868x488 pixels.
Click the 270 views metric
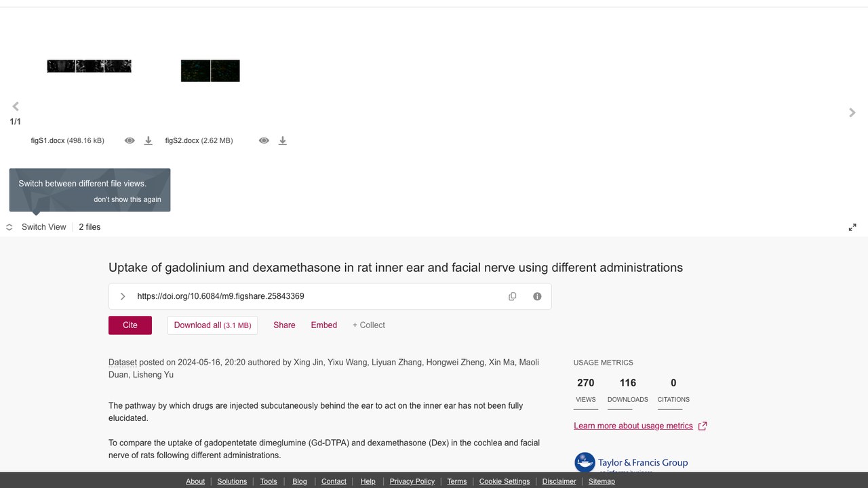pos(586,390)
